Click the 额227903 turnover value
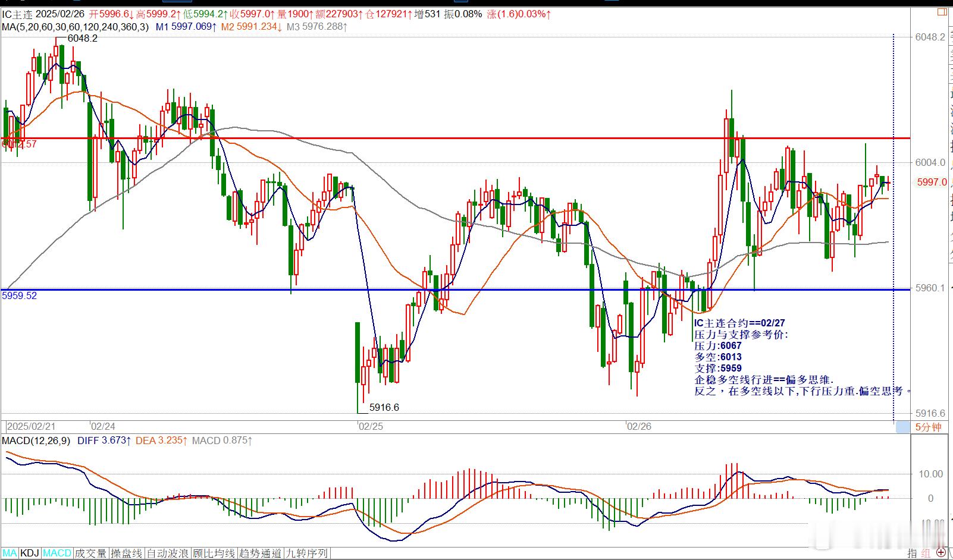The image size is (953, 560). pyautogui.click(x=339, y=14)
